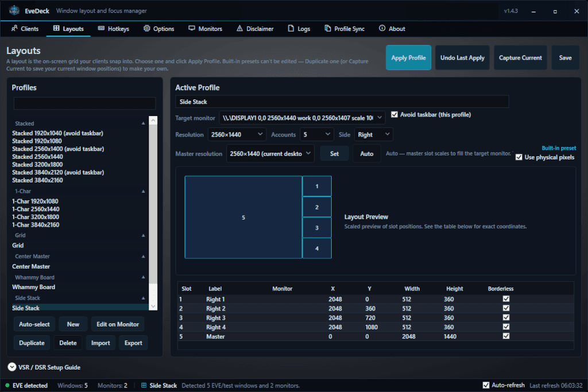The height and width of the screenshot is (392, 588).
Task: Select the Center Master profile
Action: click(x=31, y=266)
